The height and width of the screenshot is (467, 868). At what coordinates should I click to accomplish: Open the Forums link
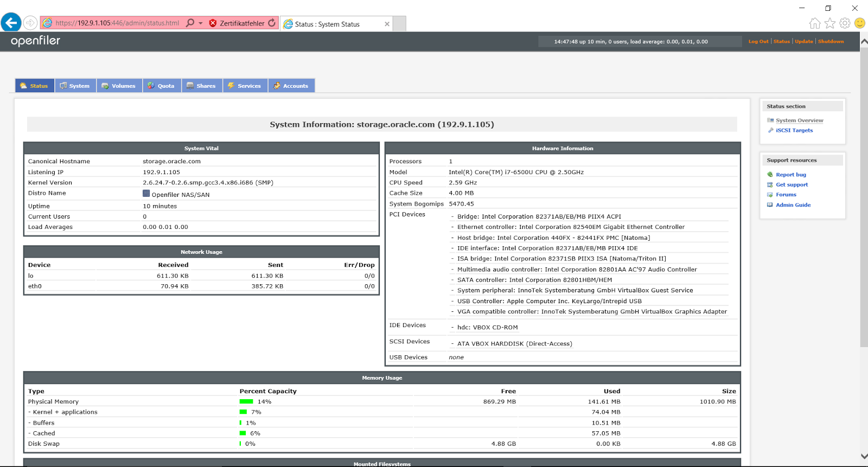pyautogui.click(x=786, y=195)
